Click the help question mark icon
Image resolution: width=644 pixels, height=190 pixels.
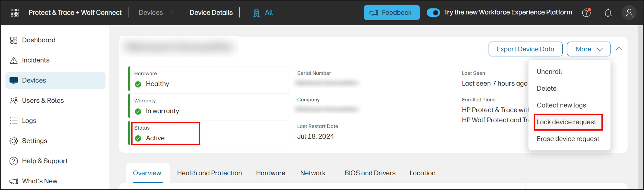pyautogui.click(x=586, y=13)
